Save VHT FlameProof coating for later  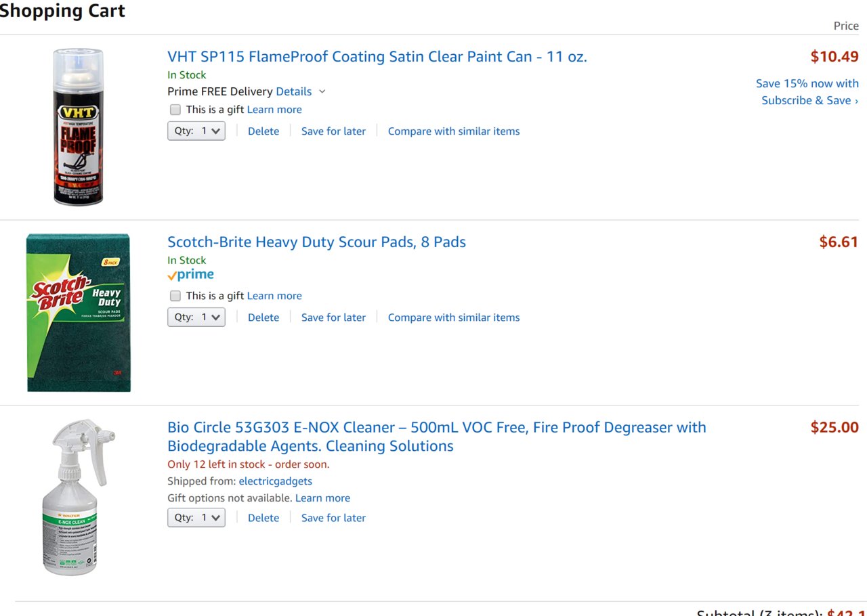pyautogui.click(x=333, y=131)
